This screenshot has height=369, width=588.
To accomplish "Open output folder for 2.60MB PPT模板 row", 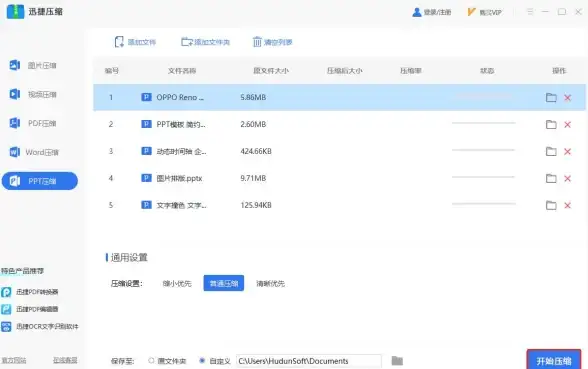I will 551,124.
